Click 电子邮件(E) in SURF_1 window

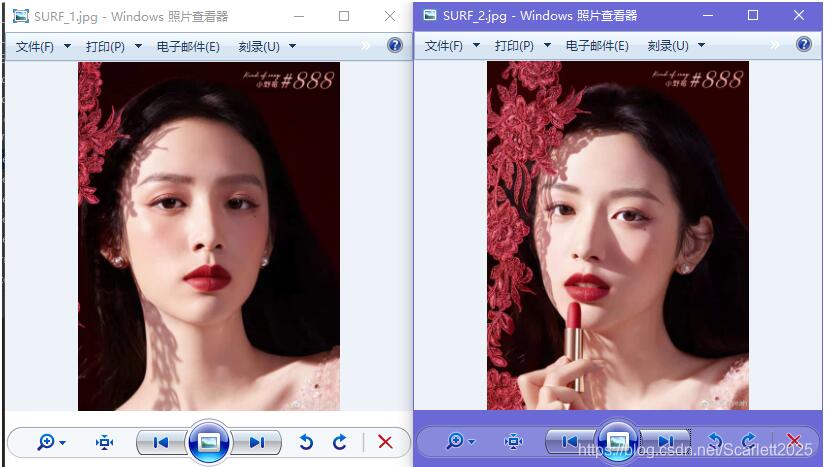(188, 47)
